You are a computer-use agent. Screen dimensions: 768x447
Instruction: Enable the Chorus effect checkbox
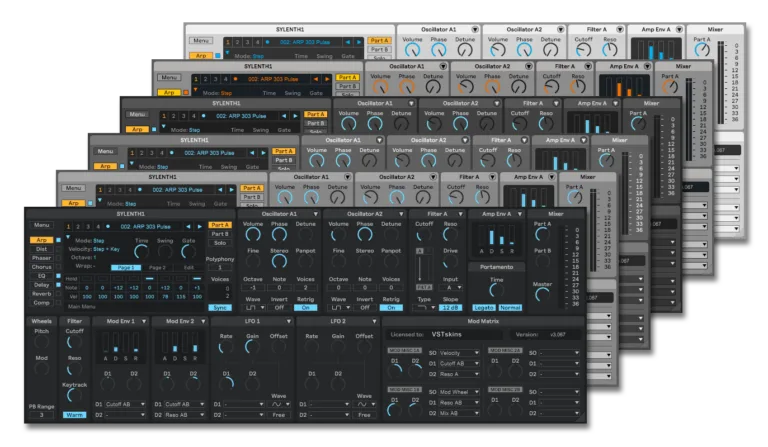point(58,267)
